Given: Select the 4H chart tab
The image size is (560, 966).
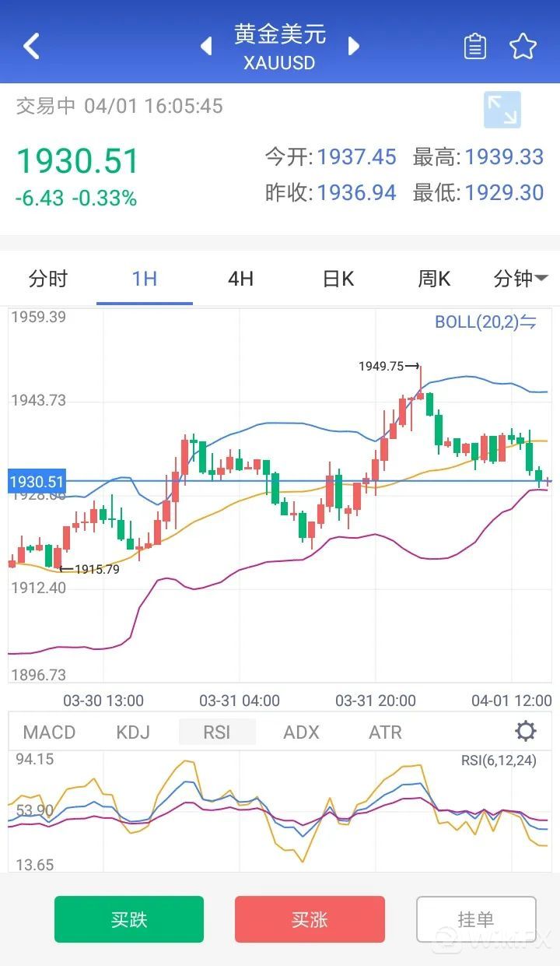Looking at the screenshot, I should point(240,279).
